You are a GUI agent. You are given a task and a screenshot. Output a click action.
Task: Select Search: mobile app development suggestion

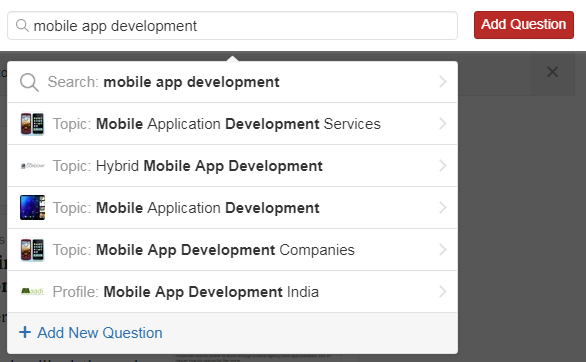point(232,82)
